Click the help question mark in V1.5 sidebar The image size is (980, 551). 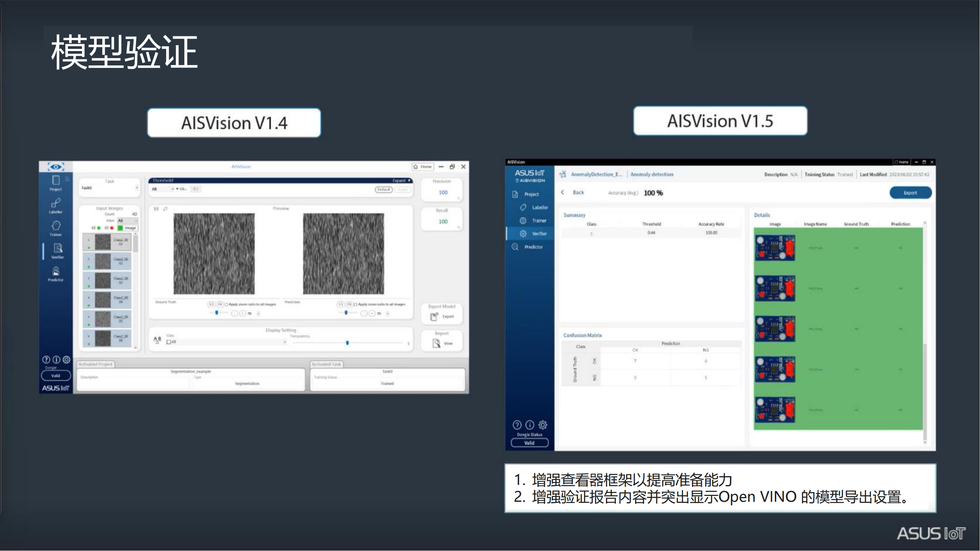click(x=517, y=425)
